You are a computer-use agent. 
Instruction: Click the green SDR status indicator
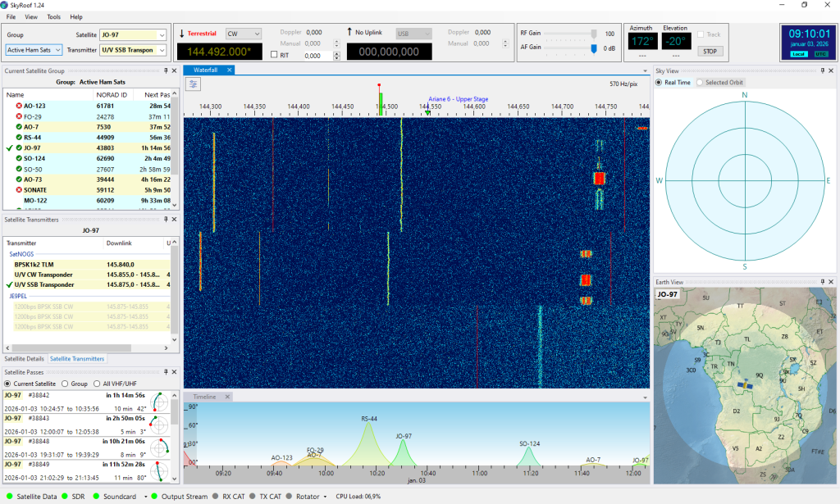65,497
